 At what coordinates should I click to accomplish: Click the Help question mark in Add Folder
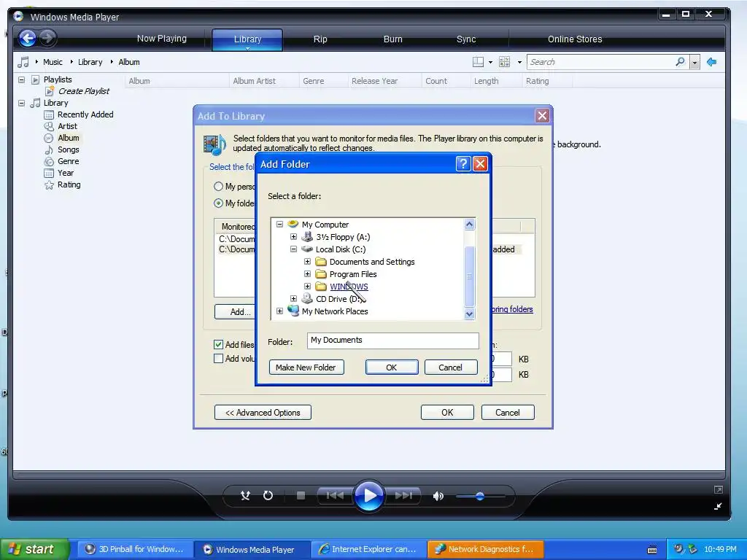pos(463,164)
